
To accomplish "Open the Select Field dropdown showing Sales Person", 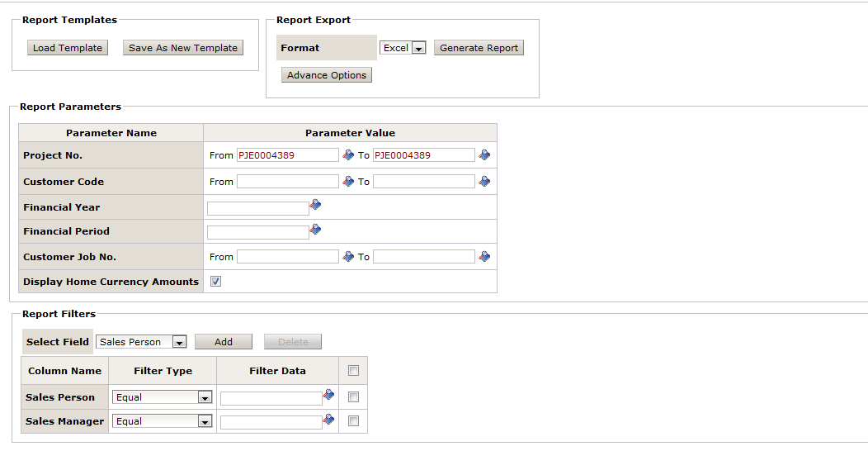I will tap(141, 342).
